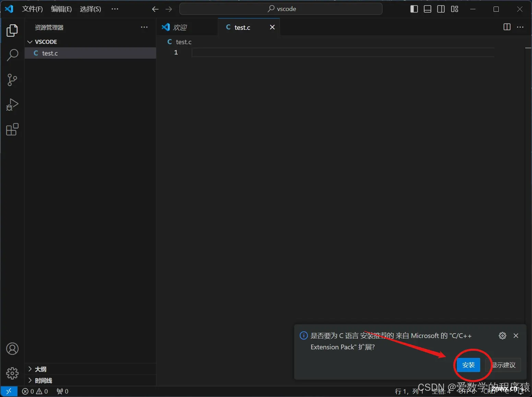Open the Search view in activity bar
The height and width of the screenshot is (397, 532).
pos(12,55)
